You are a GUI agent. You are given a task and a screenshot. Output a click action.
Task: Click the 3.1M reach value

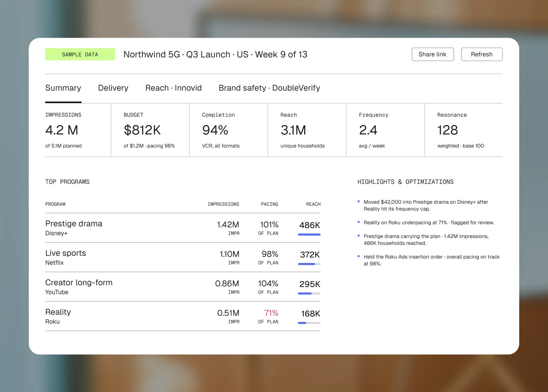(293, 130)
